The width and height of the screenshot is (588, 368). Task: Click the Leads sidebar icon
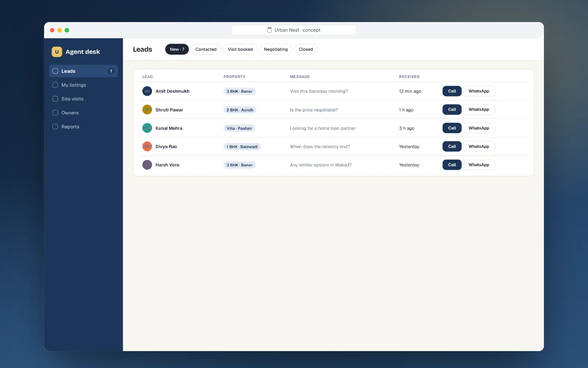pyautogui.click(x=55, y=71)
